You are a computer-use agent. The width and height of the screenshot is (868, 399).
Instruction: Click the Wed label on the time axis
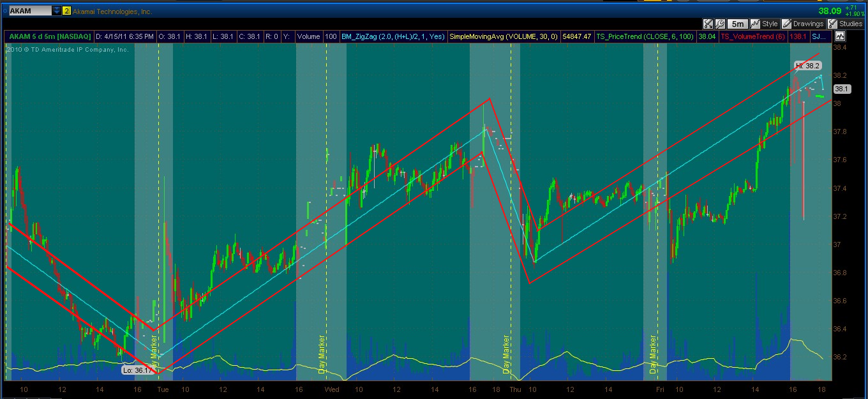(332, 389)
